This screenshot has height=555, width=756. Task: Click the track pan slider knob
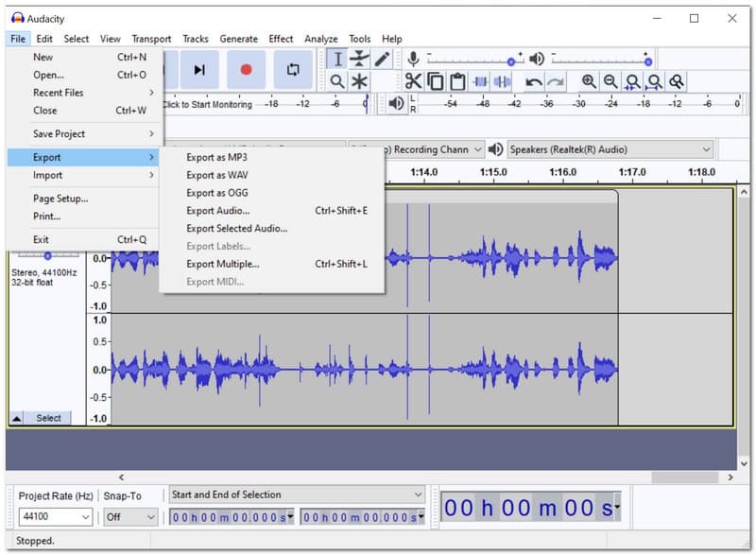(47, 255)
